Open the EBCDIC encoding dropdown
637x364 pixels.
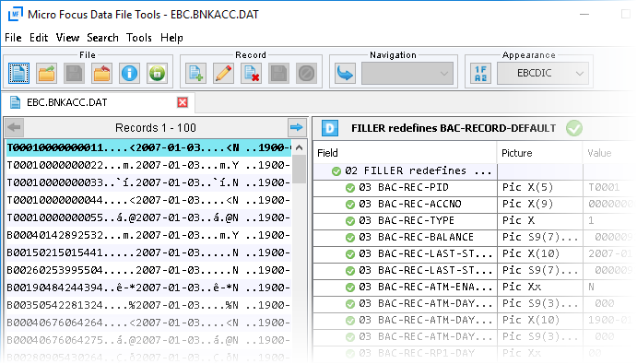(543, 74)
